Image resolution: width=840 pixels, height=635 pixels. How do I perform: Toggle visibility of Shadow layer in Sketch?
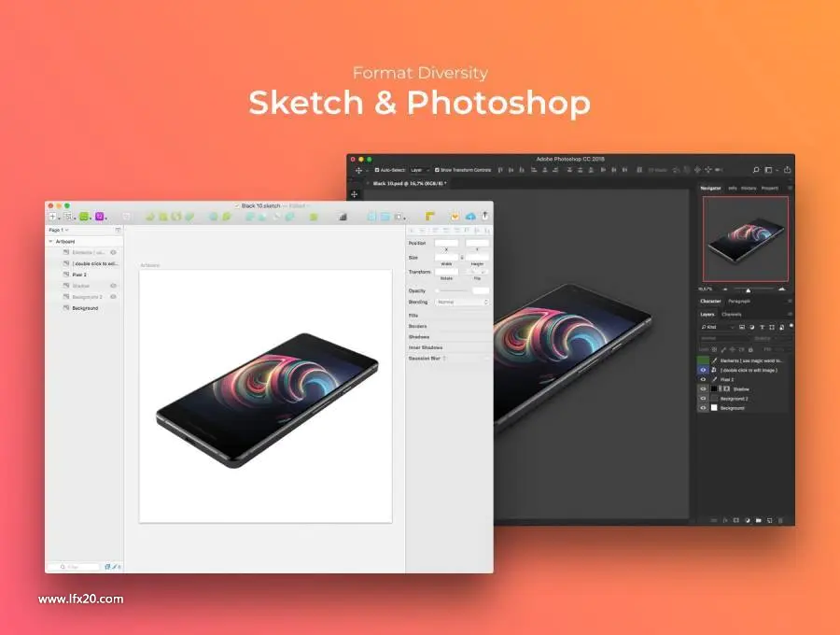[113, 286]
